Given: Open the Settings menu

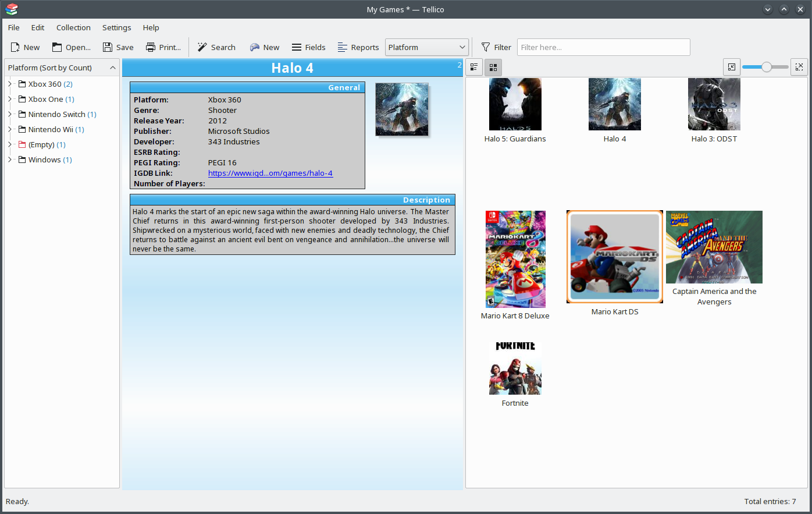Looking at the screenshot, I should click(116, 27).
